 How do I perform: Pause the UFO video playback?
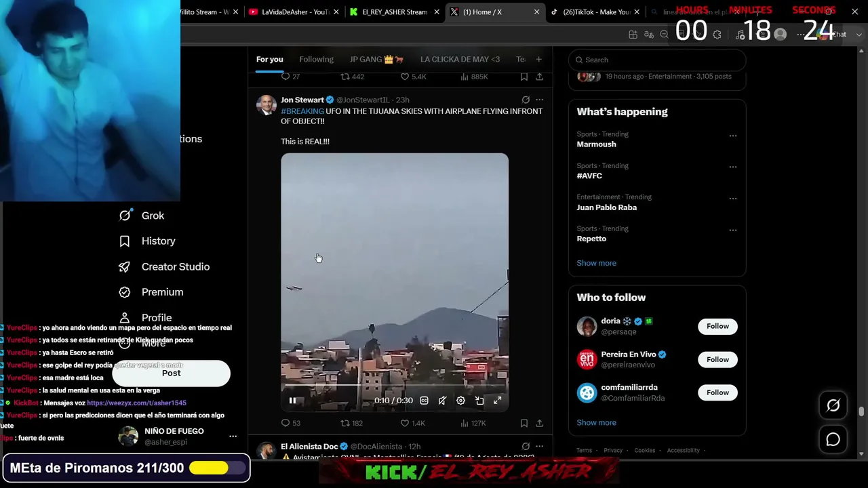pyautogui.click(x=292, y=401)
